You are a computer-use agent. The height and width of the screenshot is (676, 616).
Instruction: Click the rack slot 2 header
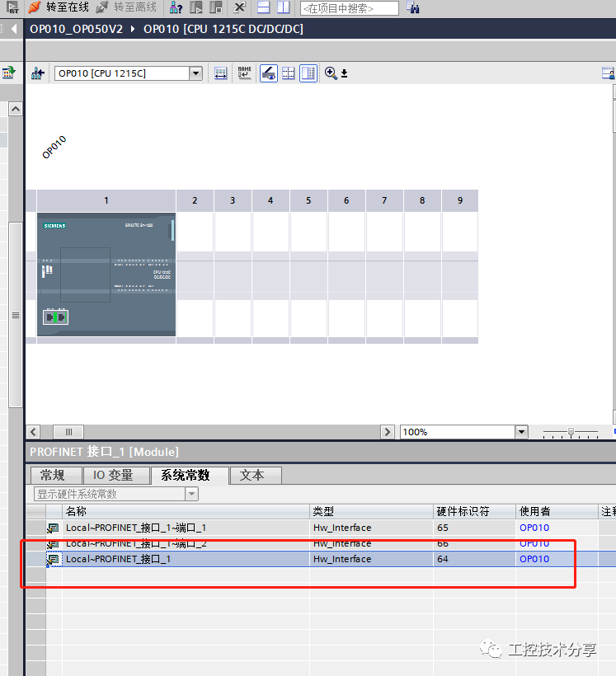point(195,200)
